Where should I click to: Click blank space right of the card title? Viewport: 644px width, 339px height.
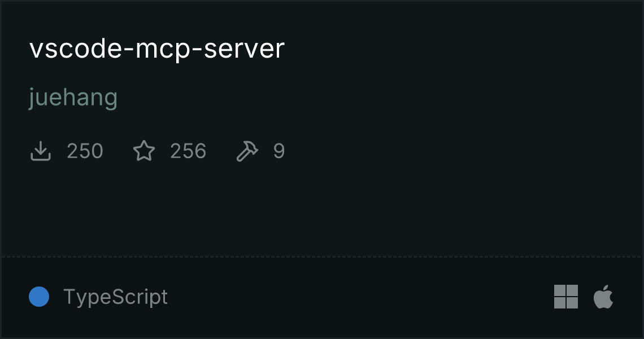click(460, 49)
